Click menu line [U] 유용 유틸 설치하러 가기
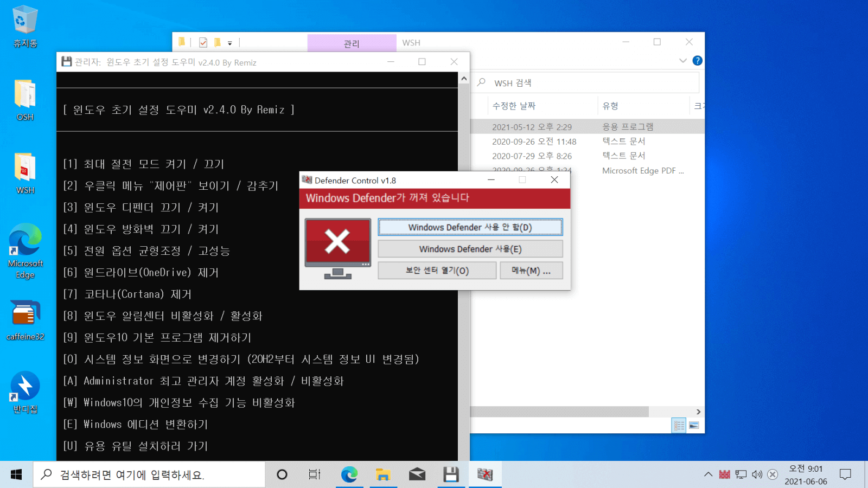This screenshot has height=488, width=868. 136,446
